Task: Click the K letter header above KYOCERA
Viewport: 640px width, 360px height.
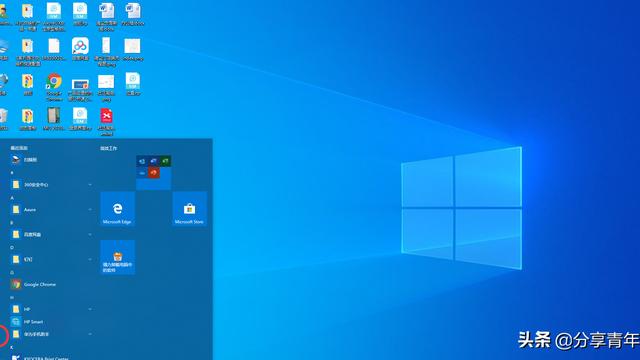Action: coord(12,347)
